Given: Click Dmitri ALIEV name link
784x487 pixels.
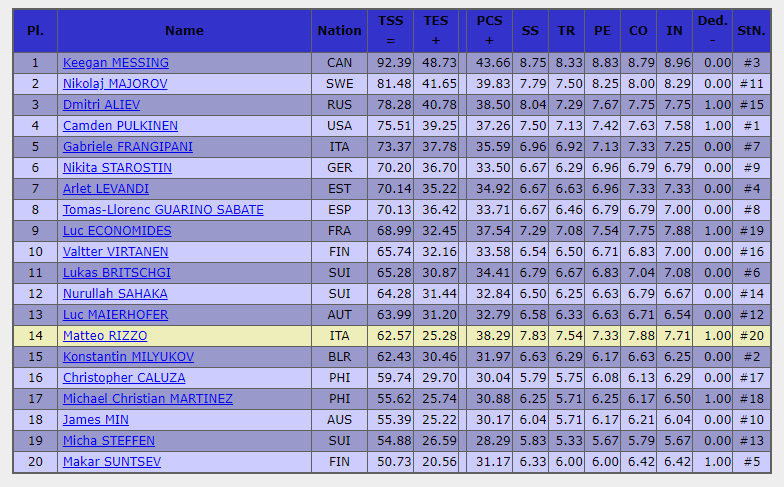Looking at the screenshot, I should (101, 105).
